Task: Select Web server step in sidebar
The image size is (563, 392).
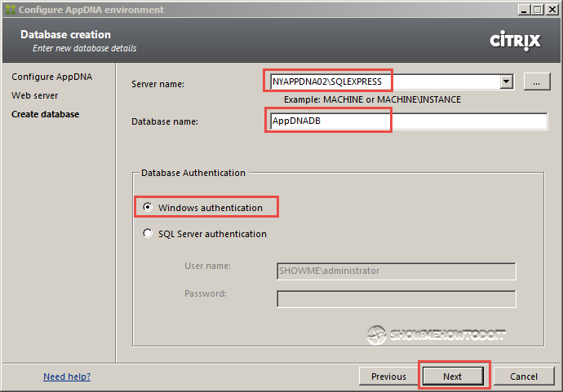Action: [x=34, y=95]
